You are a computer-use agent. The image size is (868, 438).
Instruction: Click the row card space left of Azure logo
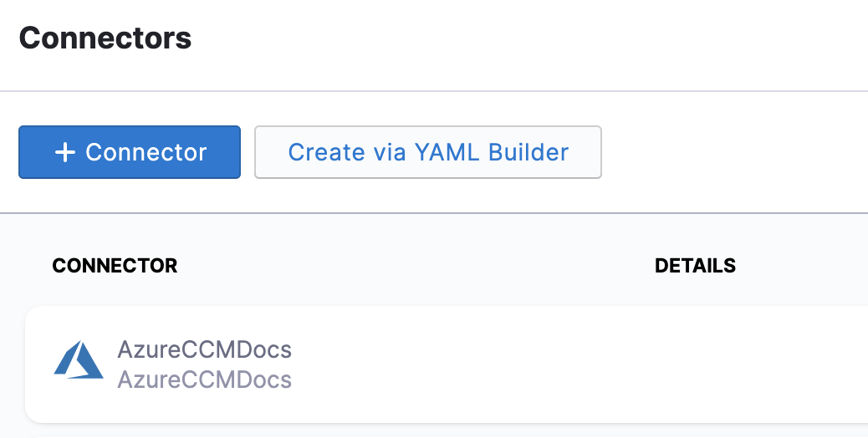point(38,364)
